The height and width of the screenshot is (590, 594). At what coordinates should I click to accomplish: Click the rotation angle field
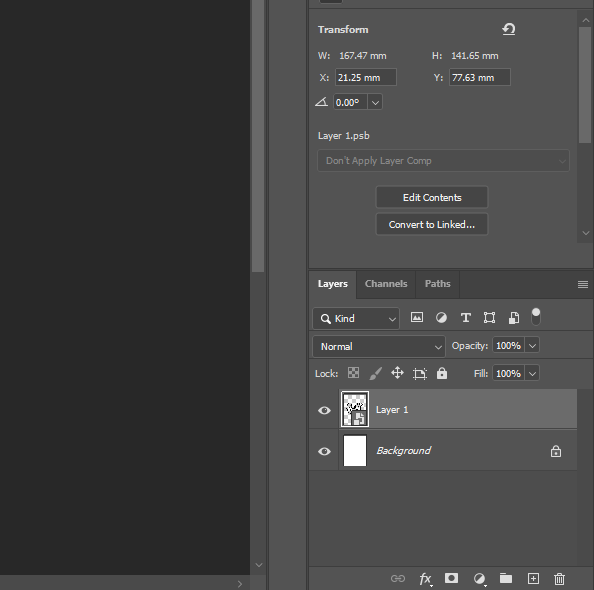pyautogui.click(x=350, y=102)
